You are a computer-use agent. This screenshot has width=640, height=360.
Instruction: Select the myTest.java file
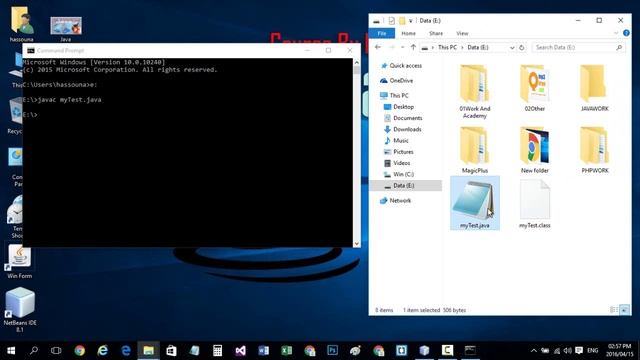coord(475,203)
